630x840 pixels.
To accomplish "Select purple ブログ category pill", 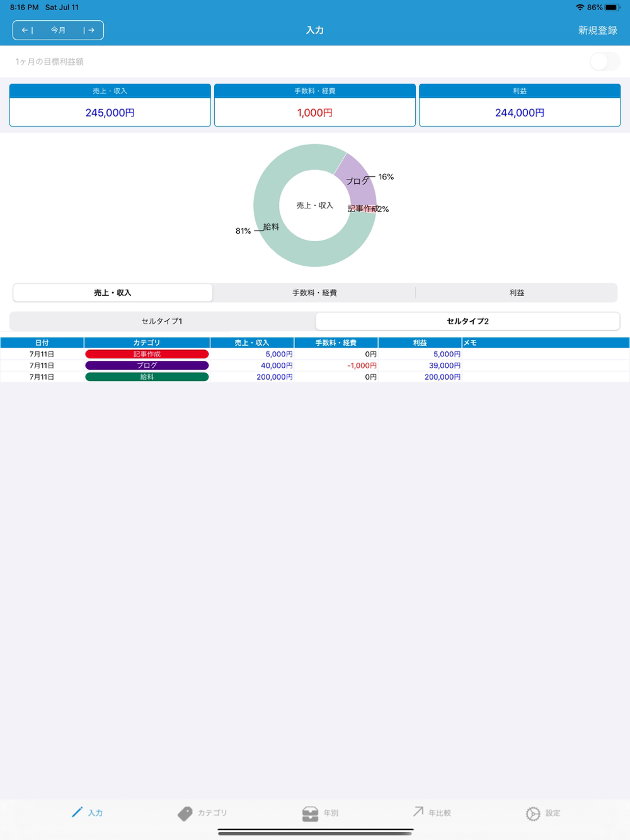I will pos(147,366).
